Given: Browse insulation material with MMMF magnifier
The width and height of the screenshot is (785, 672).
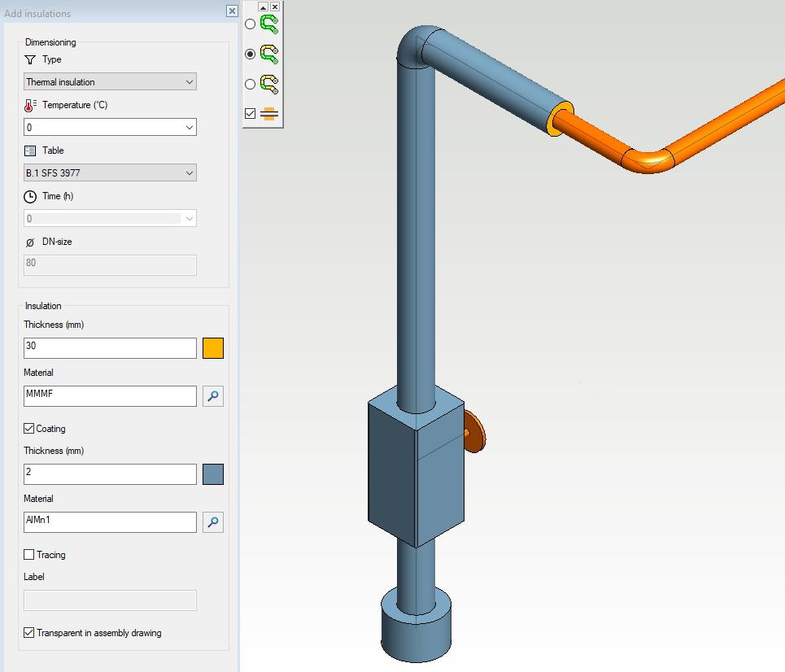Looking at the screenshot, I should click(213, 396).
